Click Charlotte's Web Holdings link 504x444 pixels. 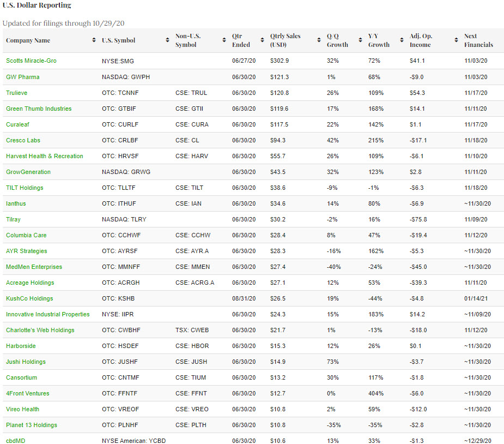pos(40,330)
